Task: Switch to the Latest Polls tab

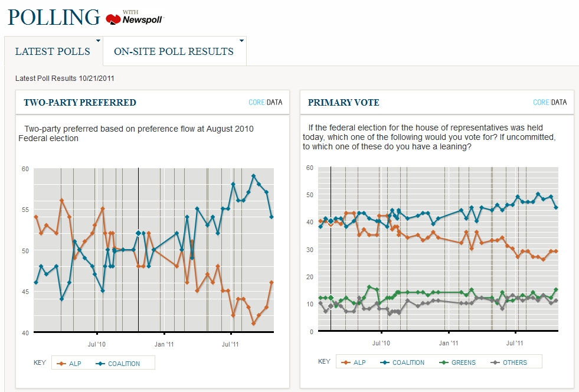Action: click(53, 51)
